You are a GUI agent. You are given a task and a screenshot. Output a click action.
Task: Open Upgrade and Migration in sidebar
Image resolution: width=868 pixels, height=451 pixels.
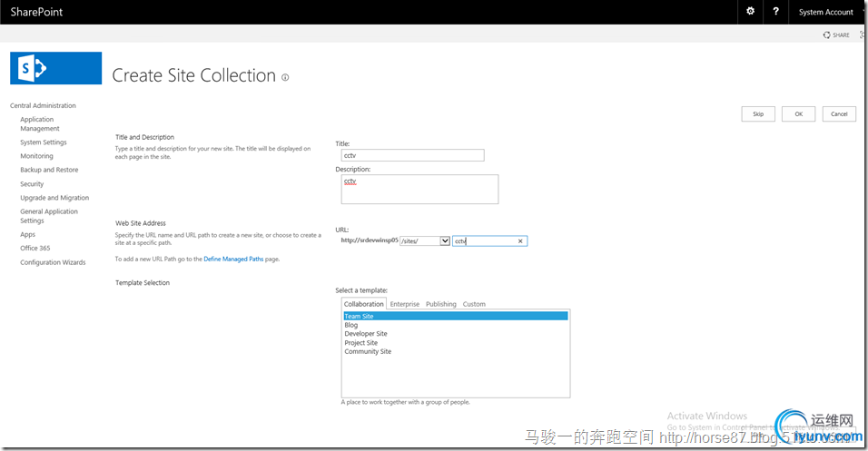54,198
